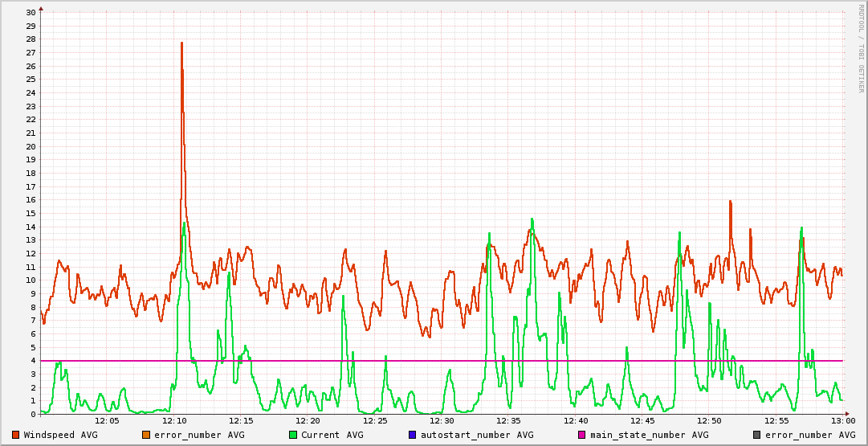Select the 13:00 time axis label
The width and height of the screenshot is (868, 446).
842,420
